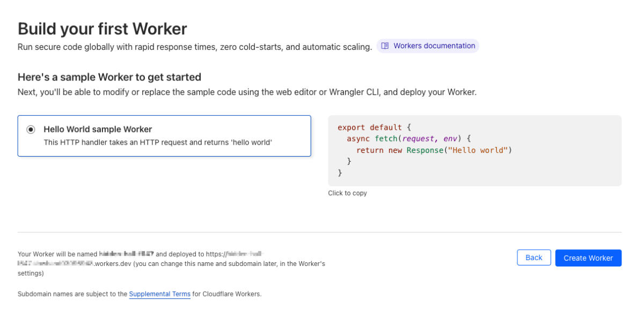Click the 'Run secure code globally' tagline text
The height and width of the screenshot is (318, 644).
pos(195,47)
